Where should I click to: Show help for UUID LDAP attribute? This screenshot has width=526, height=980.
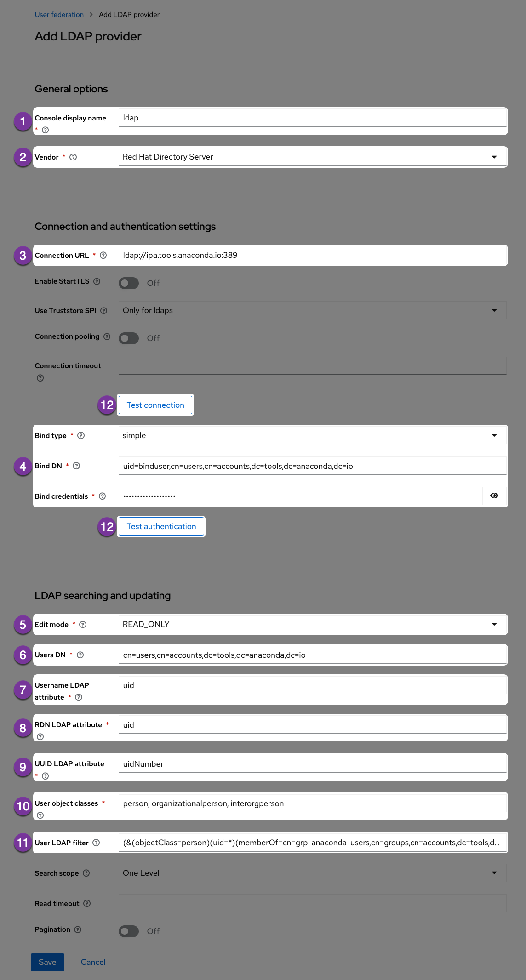coord(45,776)
